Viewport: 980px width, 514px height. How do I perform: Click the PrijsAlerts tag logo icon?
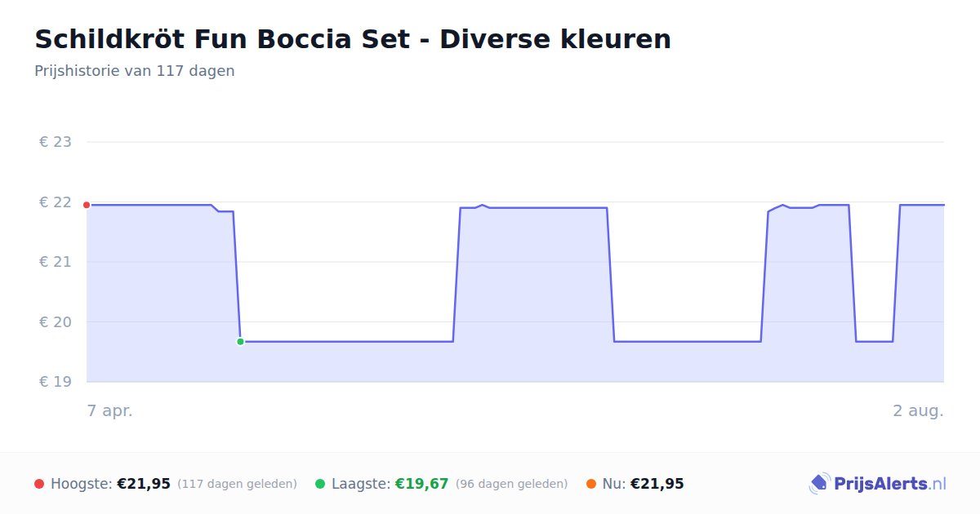[x=819, y=484]
